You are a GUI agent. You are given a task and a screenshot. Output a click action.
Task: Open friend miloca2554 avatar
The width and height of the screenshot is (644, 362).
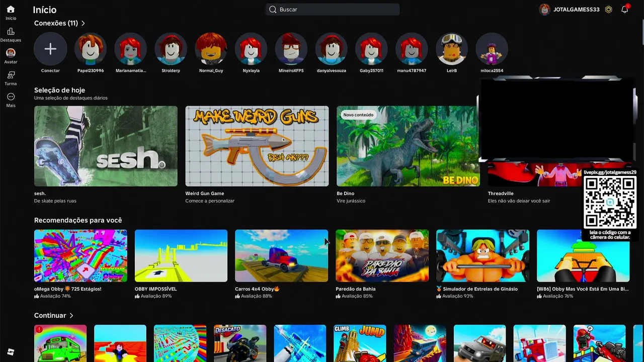[492, 49]
